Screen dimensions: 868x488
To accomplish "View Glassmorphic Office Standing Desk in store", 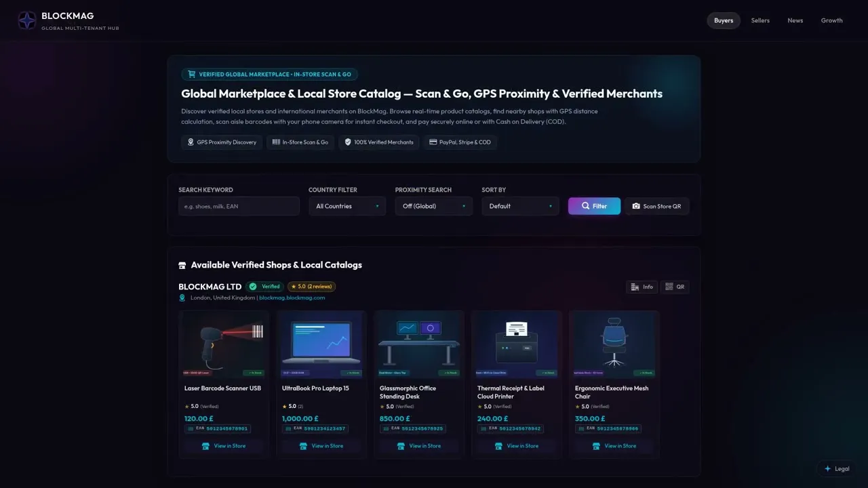I will tap(419, 446).
